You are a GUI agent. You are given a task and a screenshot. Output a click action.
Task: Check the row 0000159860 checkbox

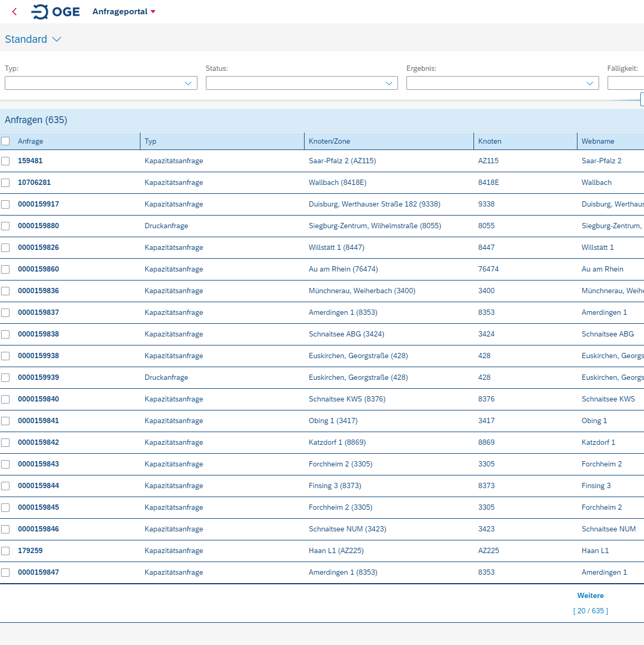[5, 269]
